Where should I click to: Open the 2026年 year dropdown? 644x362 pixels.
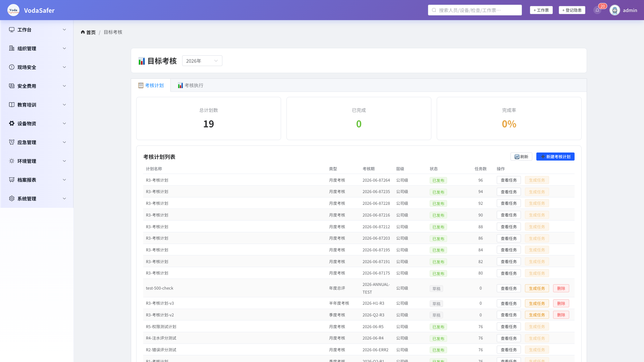point(202,61)
